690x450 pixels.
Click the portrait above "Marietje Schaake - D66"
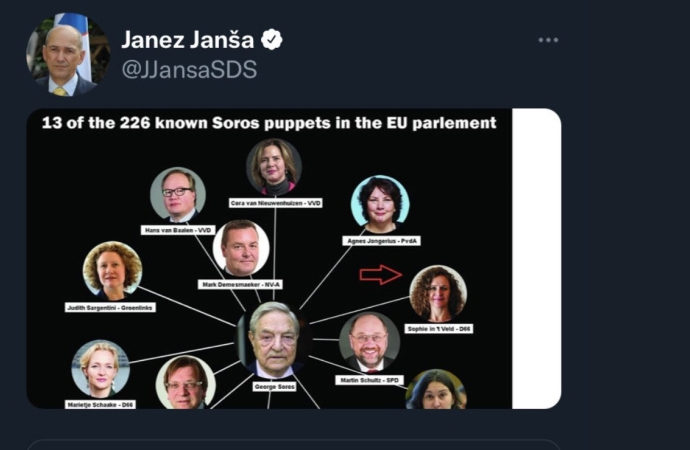coord(100,368)
